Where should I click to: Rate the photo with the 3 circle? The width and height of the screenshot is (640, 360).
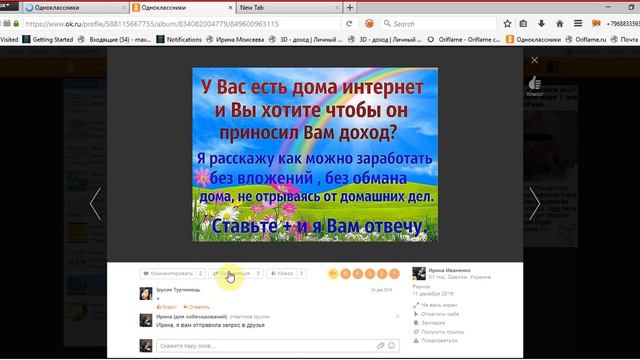click(x=370, y=274)
